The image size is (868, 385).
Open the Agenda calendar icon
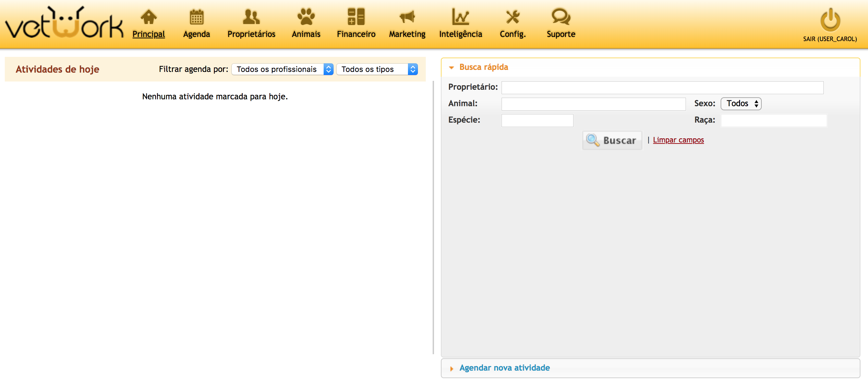[196, 17]
